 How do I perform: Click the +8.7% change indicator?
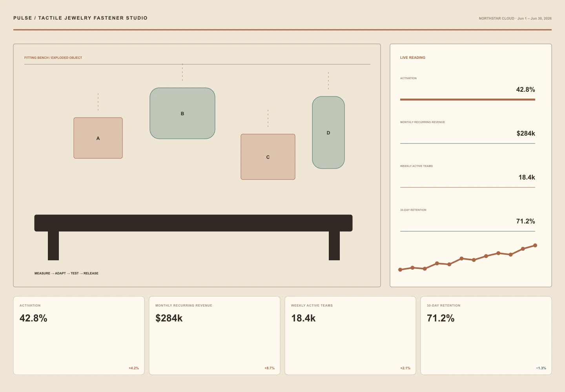coord(270,368)
